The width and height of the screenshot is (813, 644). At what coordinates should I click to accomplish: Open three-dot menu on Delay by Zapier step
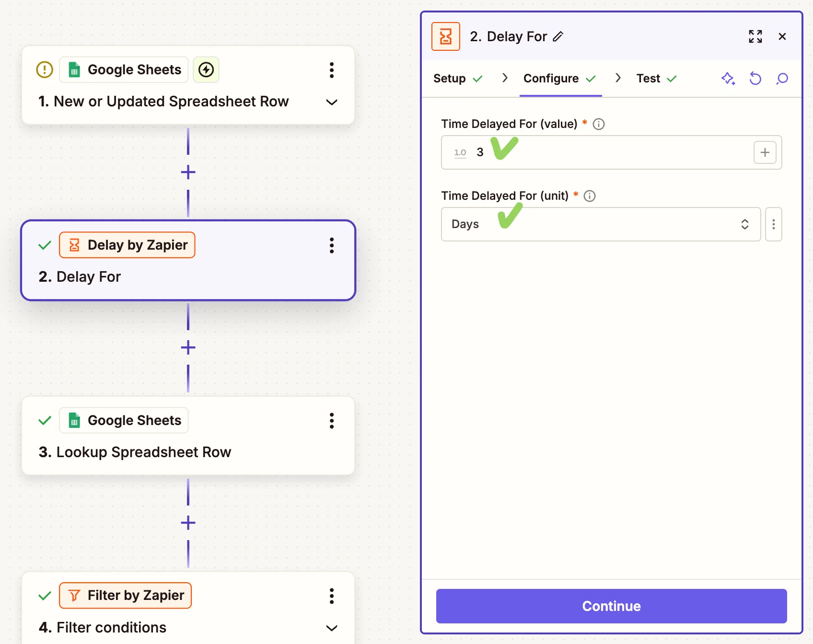331,245
